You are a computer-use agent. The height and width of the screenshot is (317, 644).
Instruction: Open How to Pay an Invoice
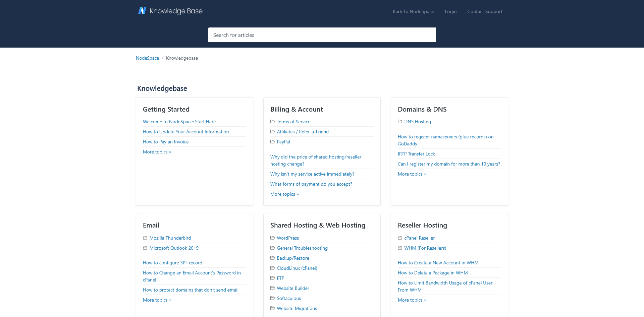click(166, 142)
